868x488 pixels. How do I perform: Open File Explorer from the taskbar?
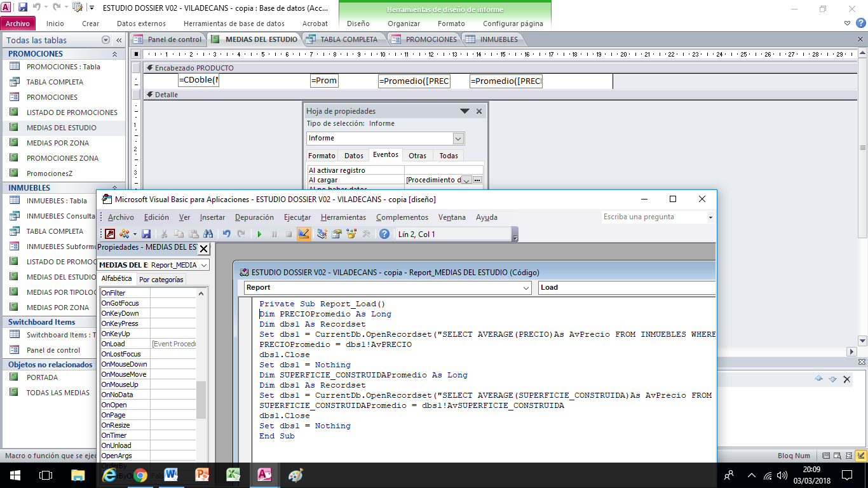click(x=78, y=475)
